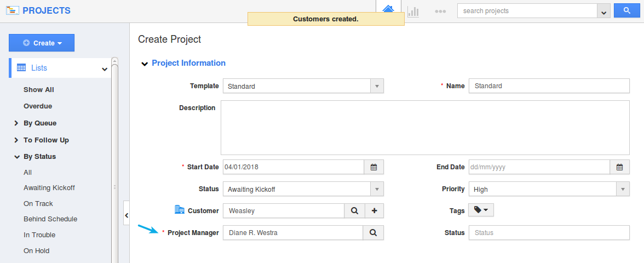The image size is (644, 263).
Task: Open the Template dropdown
Action: point(303,86)
